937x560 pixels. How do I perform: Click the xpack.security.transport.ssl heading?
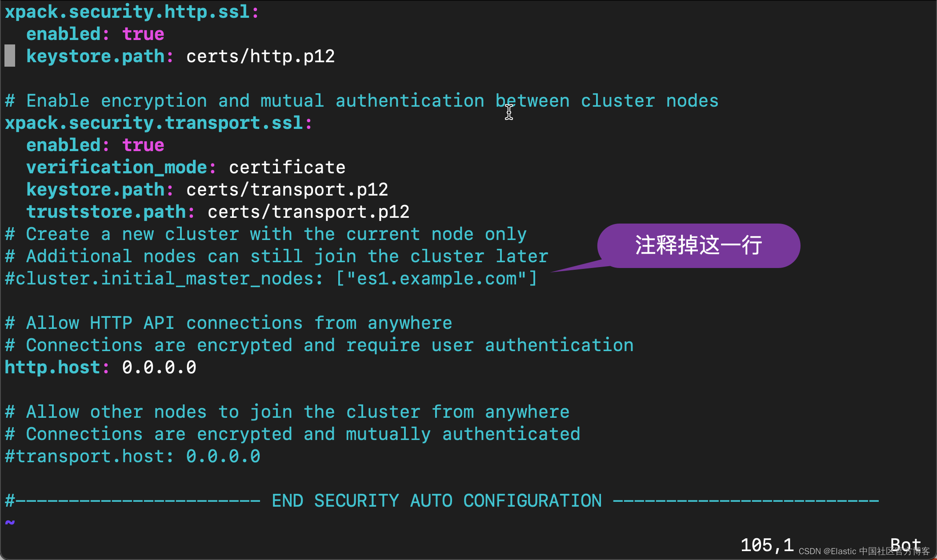(154, 123)
